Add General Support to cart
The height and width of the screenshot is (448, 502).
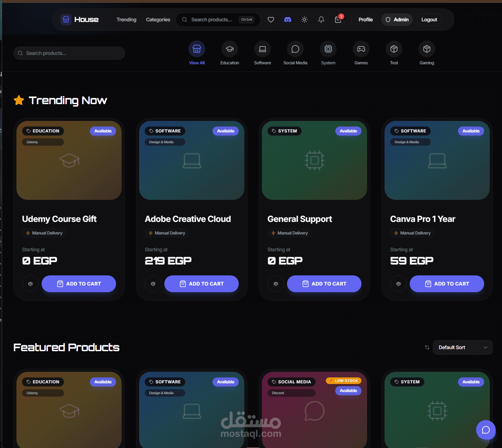[324, 284]
